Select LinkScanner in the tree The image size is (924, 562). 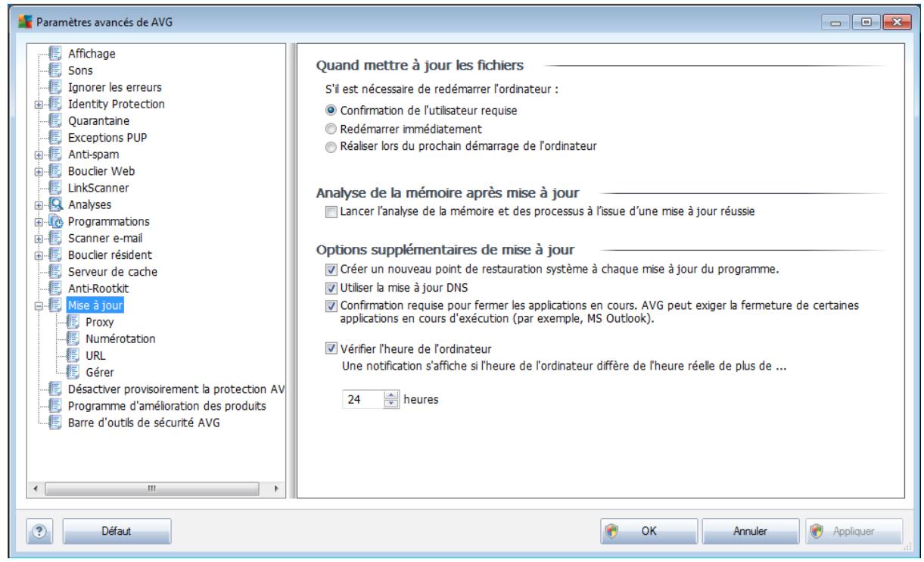98,187
